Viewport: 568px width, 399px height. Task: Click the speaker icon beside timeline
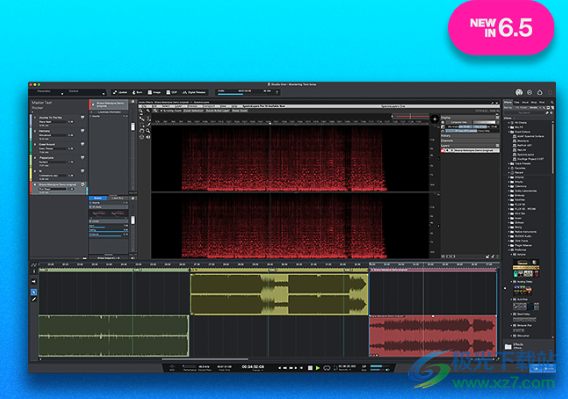click(x=34, y=282)
